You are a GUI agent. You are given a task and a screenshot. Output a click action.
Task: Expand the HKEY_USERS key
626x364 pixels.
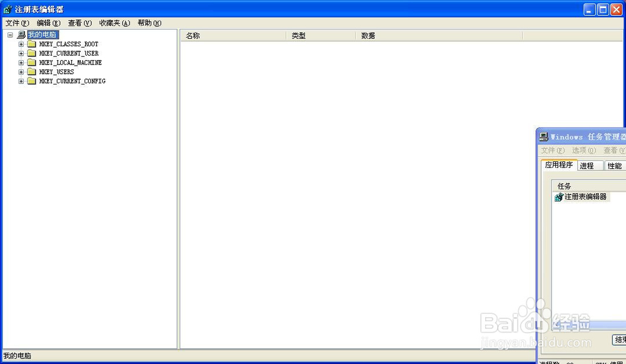(x=21, y=72)
